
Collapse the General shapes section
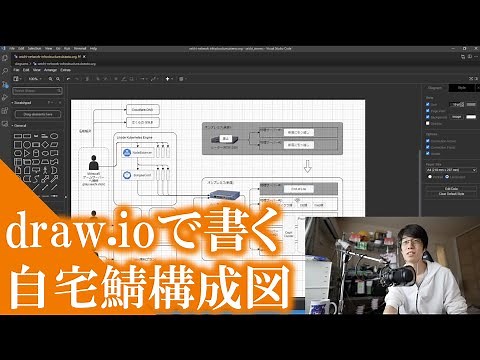click(x=19, y=126)
